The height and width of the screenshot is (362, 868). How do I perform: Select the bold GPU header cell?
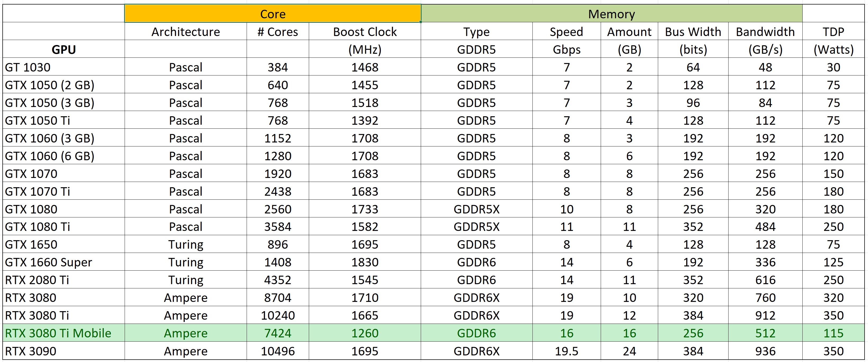tap(64, 50)
